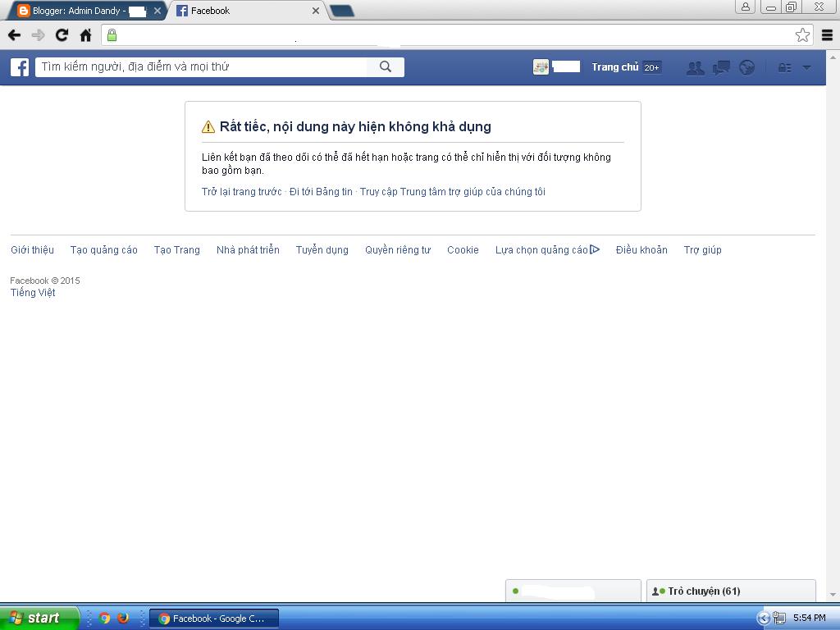Open the notifications globe icon
Image resolution: width=840 pixels, height=630 pixels.
pos(746,67)
